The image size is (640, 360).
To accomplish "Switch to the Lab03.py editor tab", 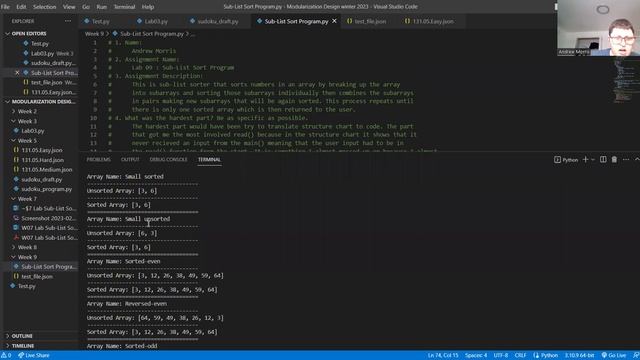I will pyautogui.click(x=156, y=21).
